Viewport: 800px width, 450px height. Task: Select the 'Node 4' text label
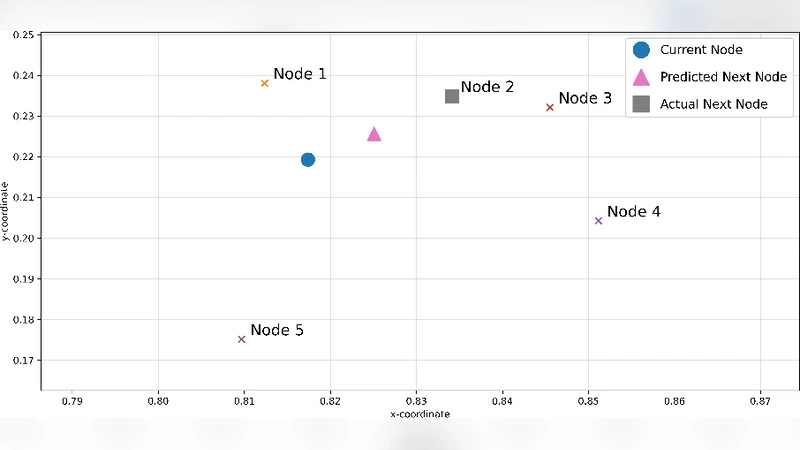(633, 212)
